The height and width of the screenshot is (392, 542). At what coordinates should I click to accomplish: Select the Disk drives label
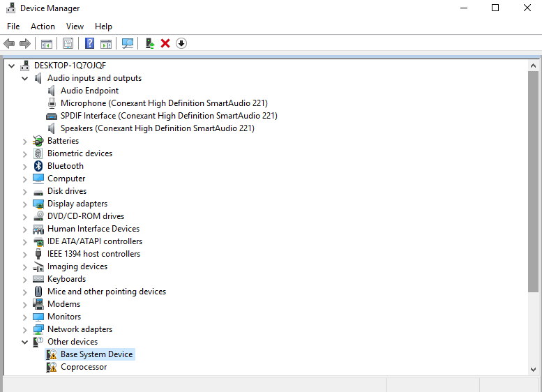(67, 191)
